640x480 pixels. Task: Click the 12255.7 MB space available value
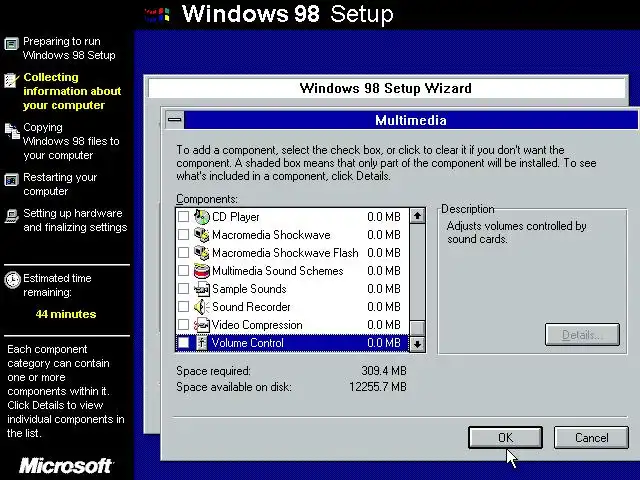(378, 387)
